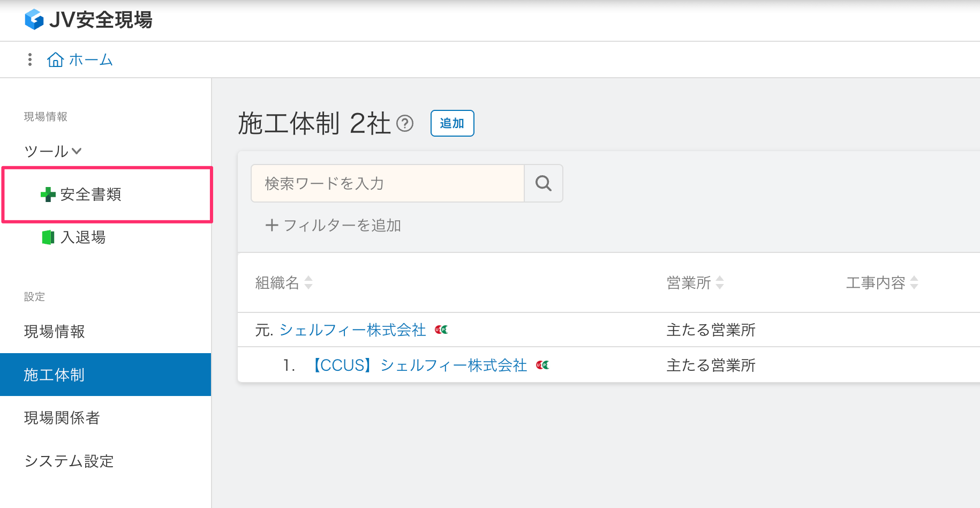The image size is (980, 508).
Task: Click the help question mark icon
Action: [x=405, y=124]
